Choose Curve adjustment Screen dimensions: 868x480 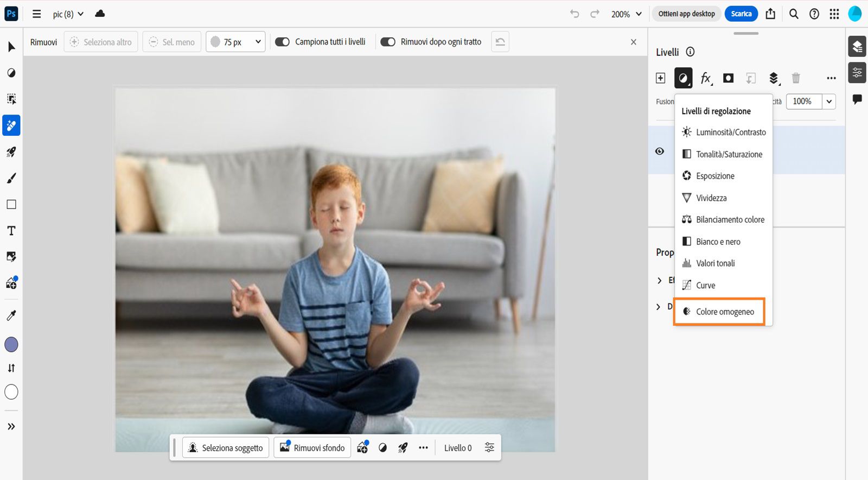[724, 285]
